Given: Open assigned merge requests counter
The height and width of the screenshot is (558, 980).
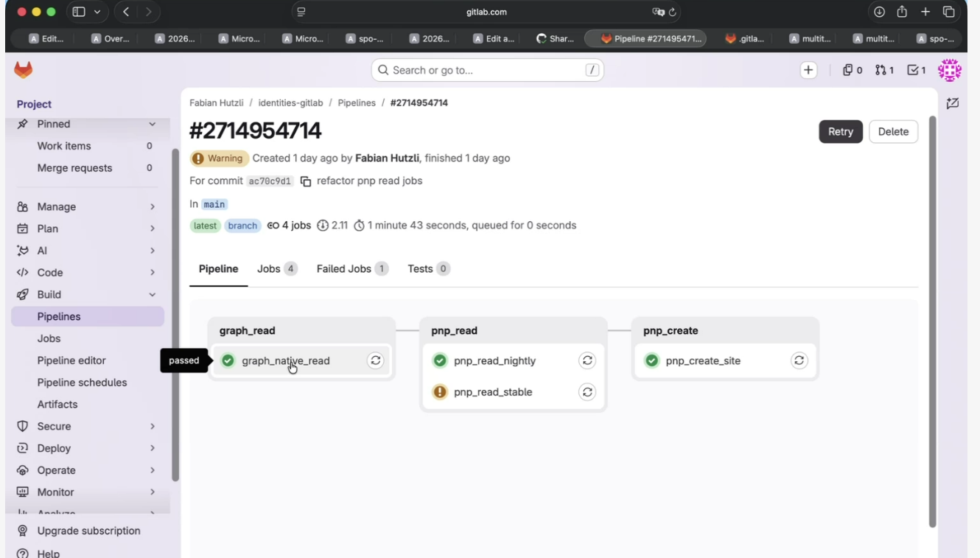Looking at the screenshot, I should coord(885,70).
